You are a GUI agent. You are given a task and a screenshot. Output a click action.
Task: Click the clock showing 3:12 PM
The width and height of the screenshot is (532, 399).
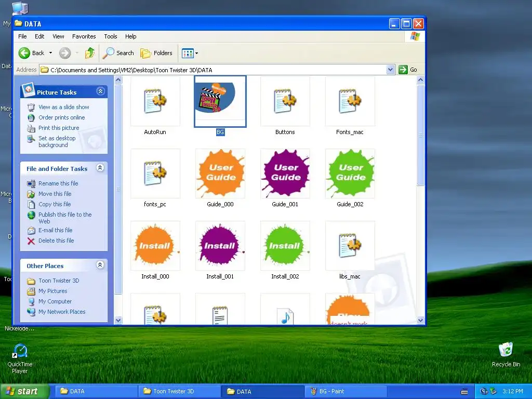coord(513,392)
